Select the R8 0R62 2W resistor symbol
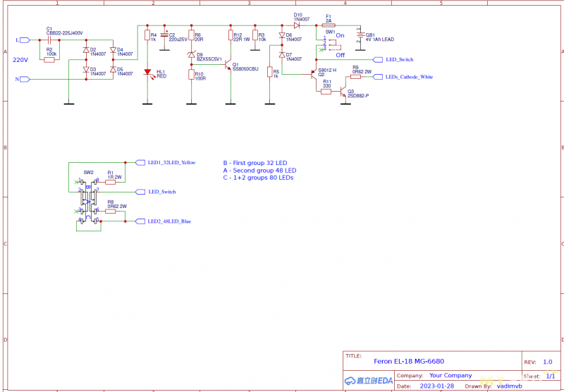Screen dimensions: 564x392 (x=110, y=212)
